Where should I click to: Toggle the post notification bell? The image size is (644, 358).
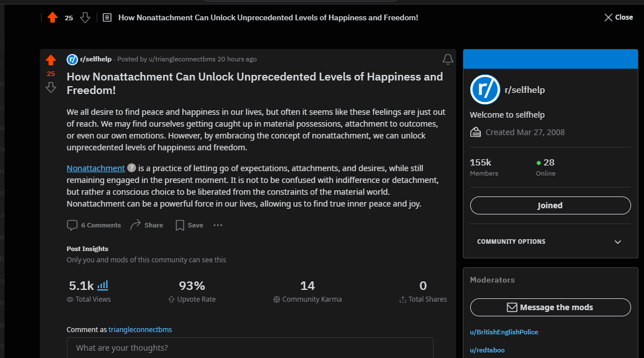(448, 60)
